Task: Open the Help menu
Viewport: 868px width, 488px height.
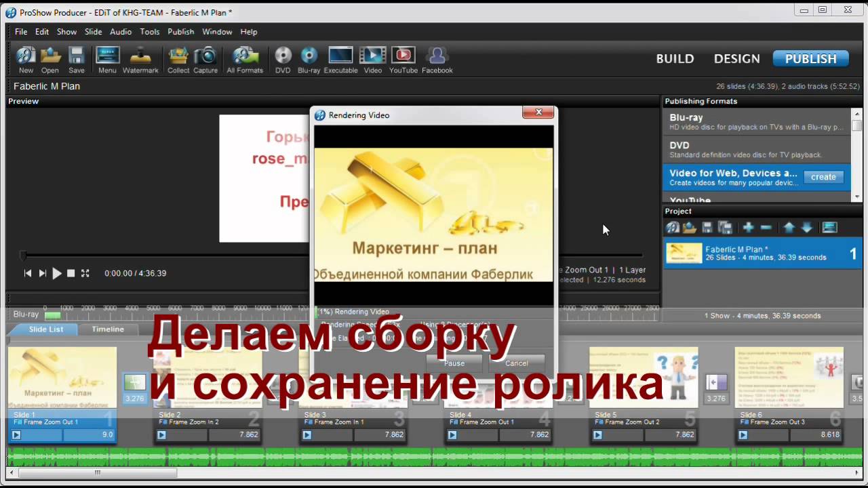Action: [249, 32]
